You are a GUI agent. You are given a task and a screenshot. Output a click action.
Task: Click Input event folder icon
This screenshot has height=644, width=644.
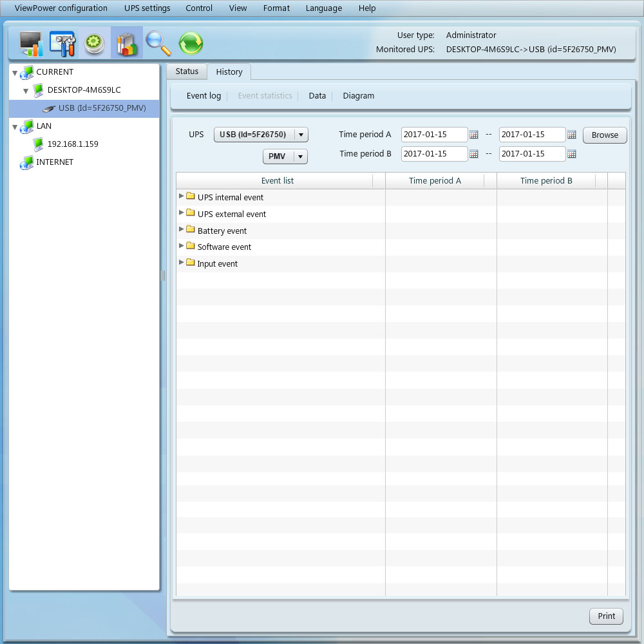click(x=190, y=262)
